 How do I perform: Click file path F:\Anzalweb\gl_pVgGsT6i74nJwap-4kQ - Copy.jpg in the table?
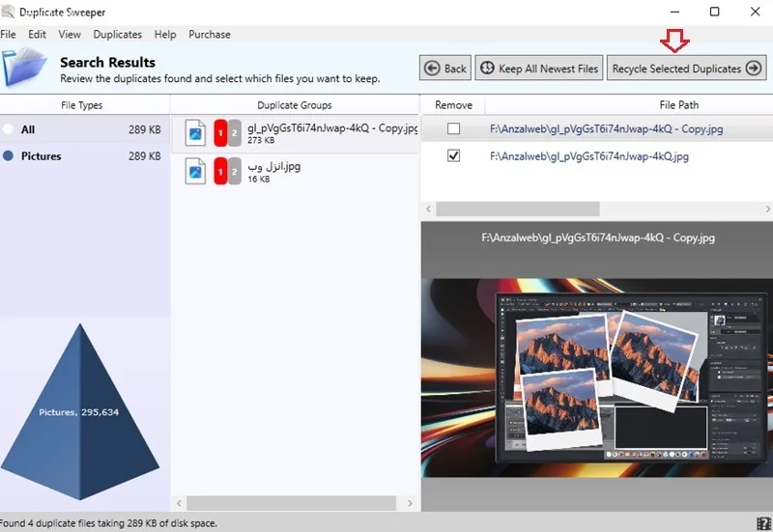[x=607, y=129]
